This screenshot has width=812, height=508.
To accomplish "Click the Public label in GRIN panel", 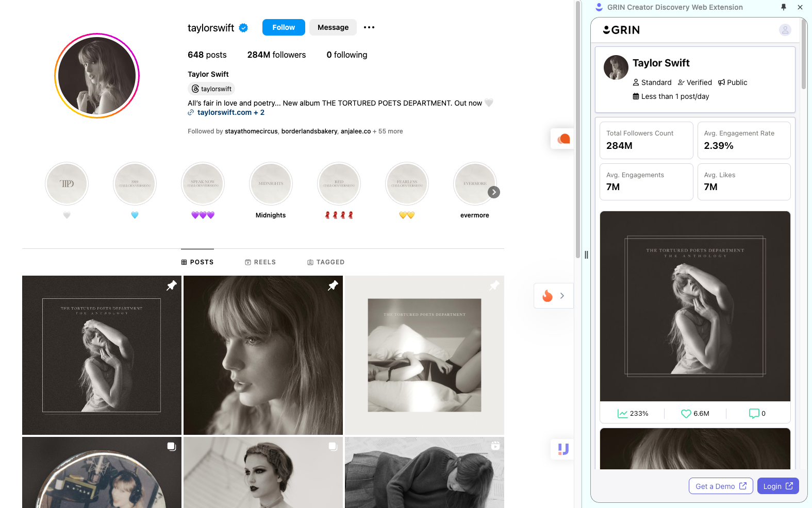I will (x=733, y=82).
